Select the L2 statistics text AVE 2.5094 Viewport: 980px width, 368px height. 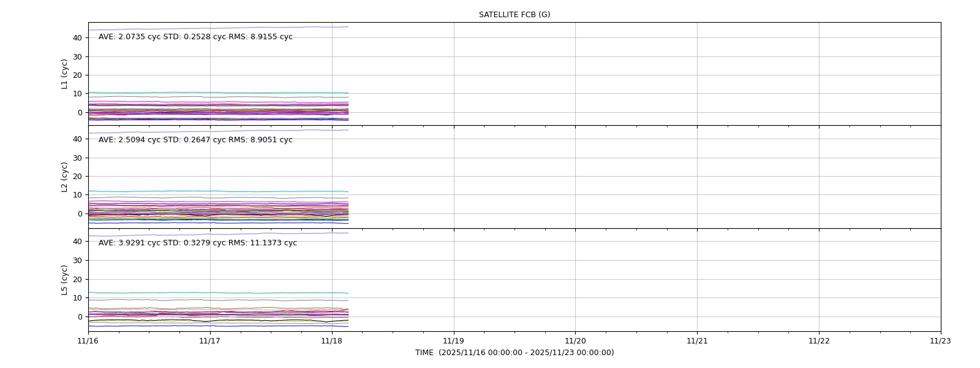[x=195, y=140]
